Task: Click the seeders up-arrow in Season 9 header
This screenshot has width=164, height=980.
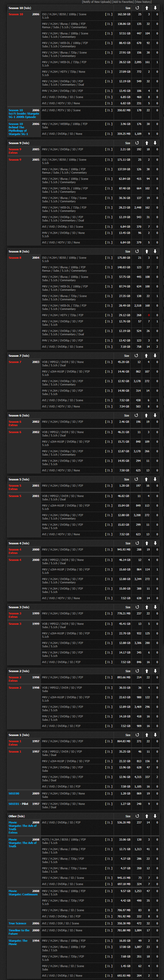Action: (147, 143)
